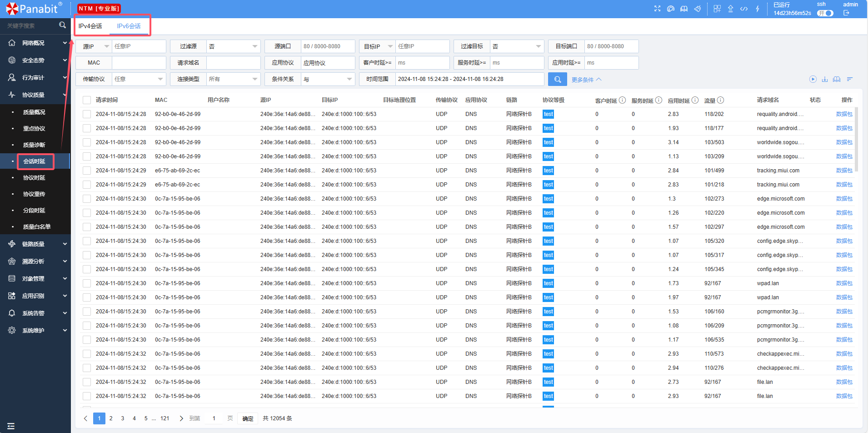Image resolution: width=868 pixels, height=433 pixels.
Task: Collapse 更多条件 filter section
Action: (x=586, y=80)
